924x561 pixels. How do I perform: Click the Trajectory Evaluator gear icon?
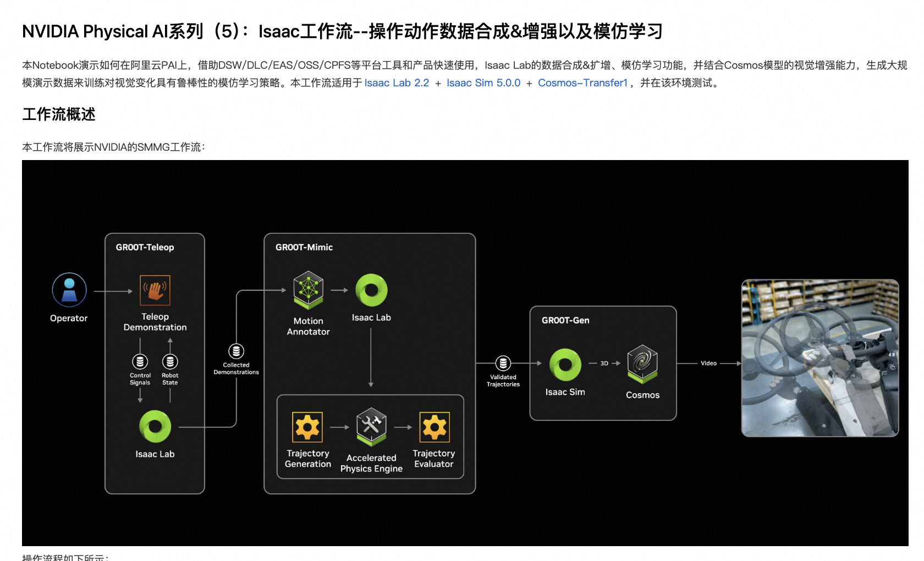point(435,427)
